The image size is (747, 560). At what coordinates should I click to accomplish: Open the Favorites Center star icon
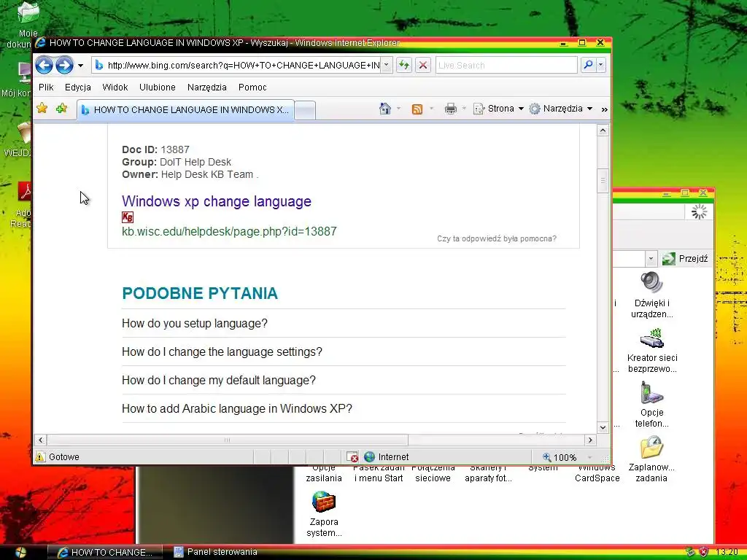coord(42,109)
